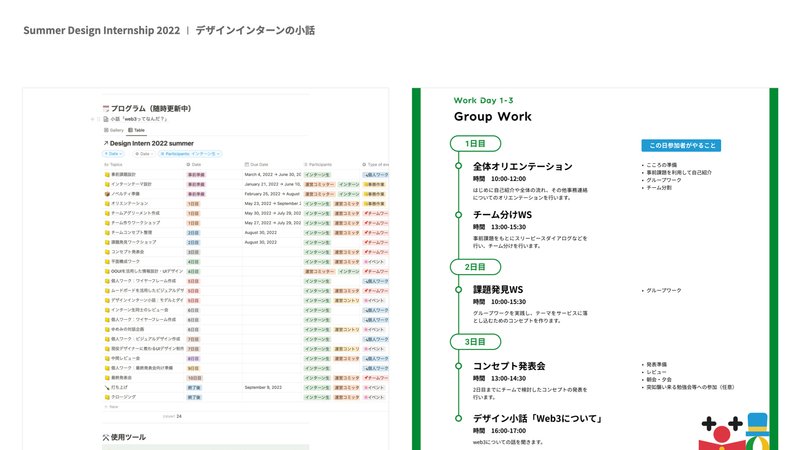
Task: Click the pencil icon of 打ち上げ row
Action: (x=107, y=388)
